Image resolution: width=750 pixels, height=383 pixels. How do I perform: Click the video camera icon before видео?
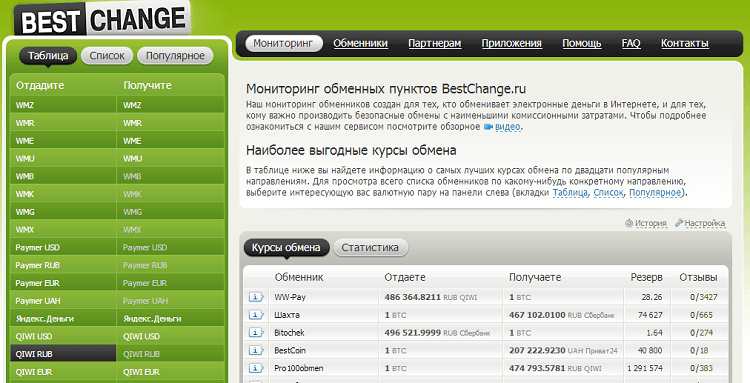[x=488, y=127]
